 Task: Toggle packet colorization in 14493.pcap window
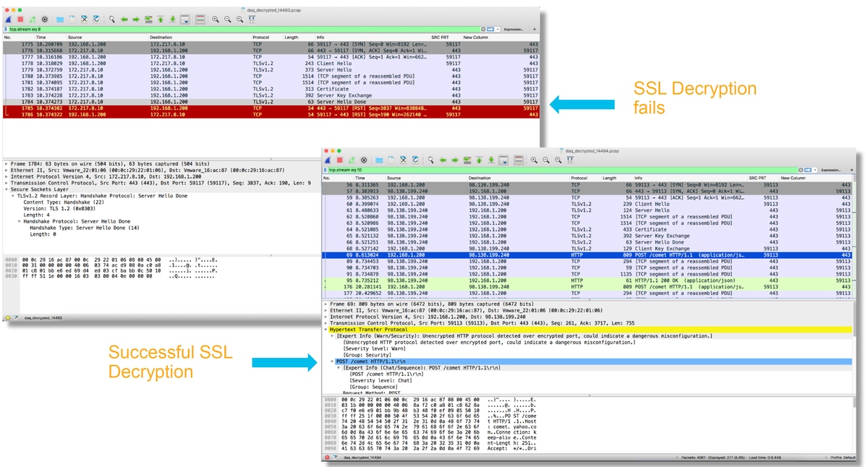[200, 20]
